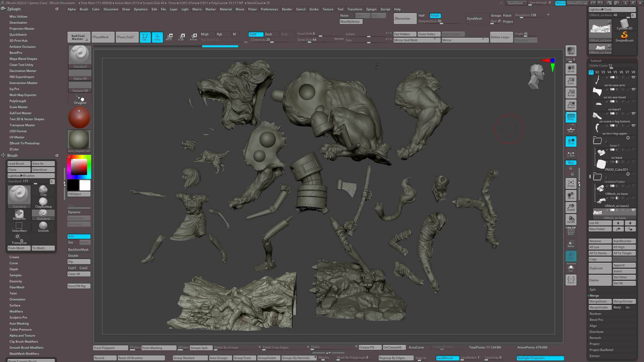The height and width of the screenshot is (362, 644).
Task: Click the Frame view icon
Action: click(571, 184)
